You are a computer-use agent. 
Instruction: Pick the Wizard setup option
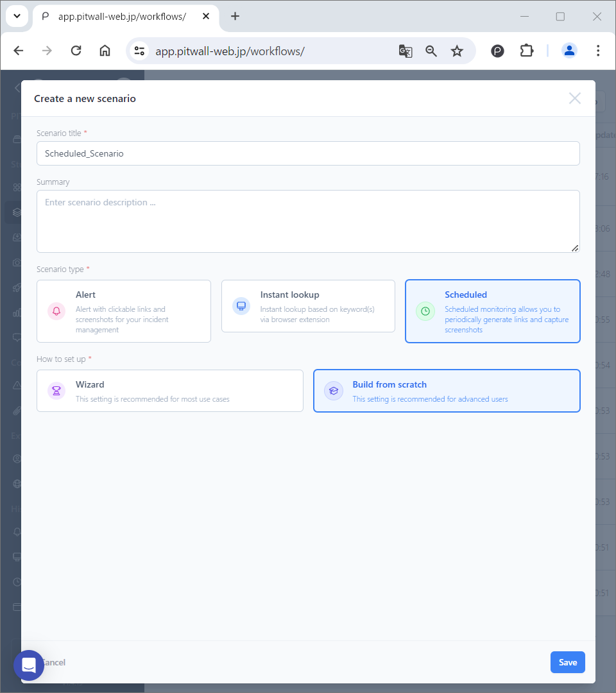(170, 391)
